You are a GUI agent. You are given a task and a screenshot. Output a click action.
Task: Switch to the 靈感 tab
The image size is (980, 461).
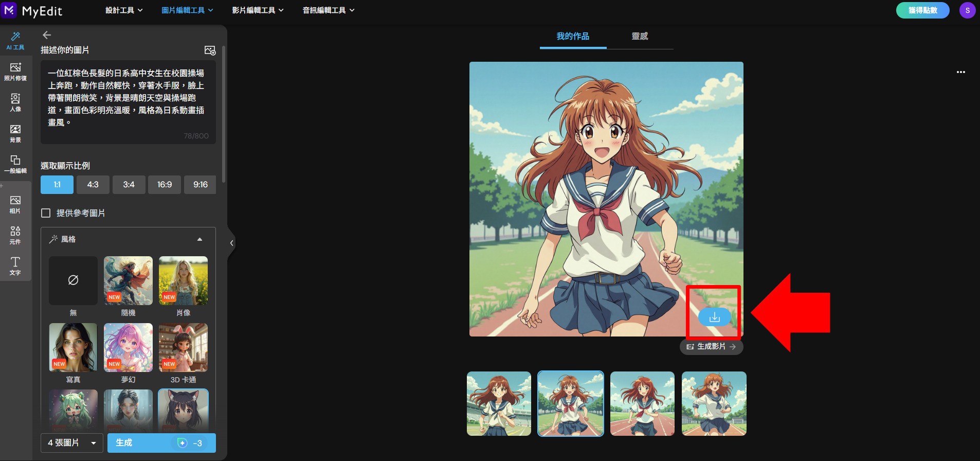click(x=640, y=37)
